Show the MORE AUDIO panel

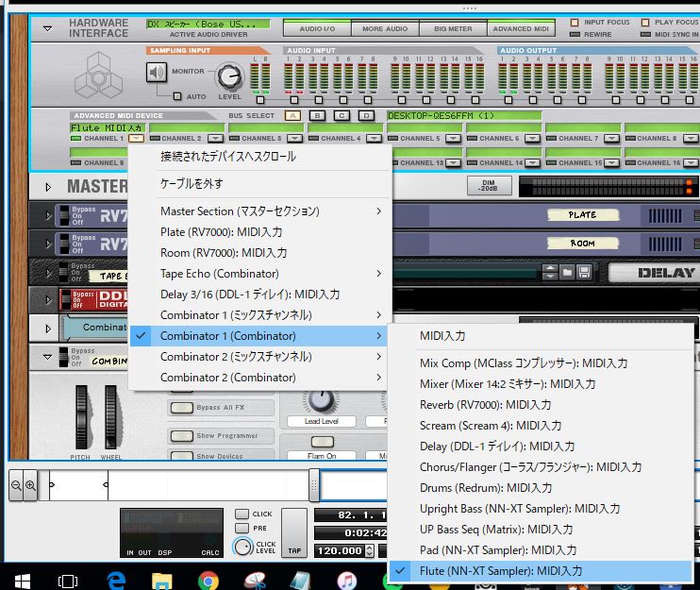pos(385,28)
